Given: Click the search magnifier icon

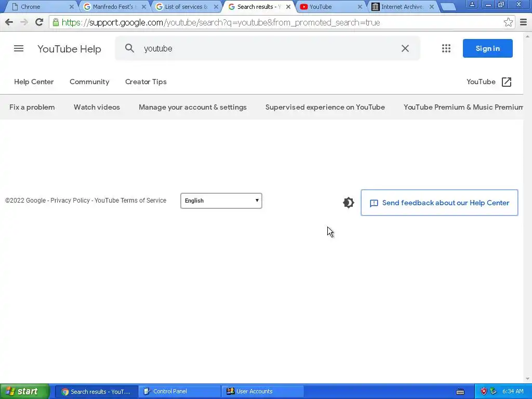Looking at the screenshot, I should click(x=129, y=48).
